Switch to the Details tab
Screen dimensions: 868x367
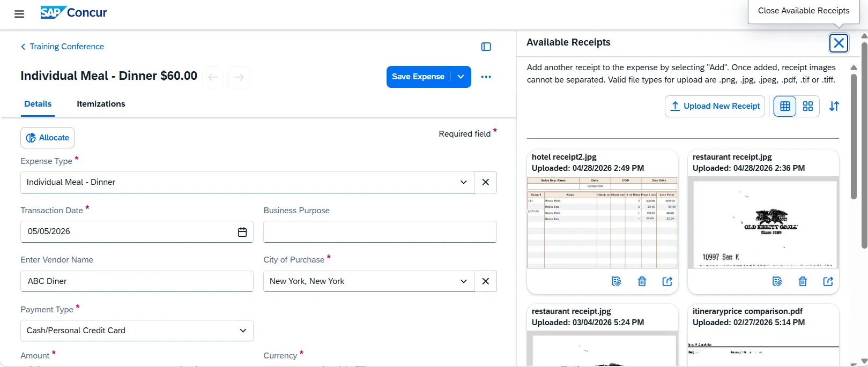[38, 104]
